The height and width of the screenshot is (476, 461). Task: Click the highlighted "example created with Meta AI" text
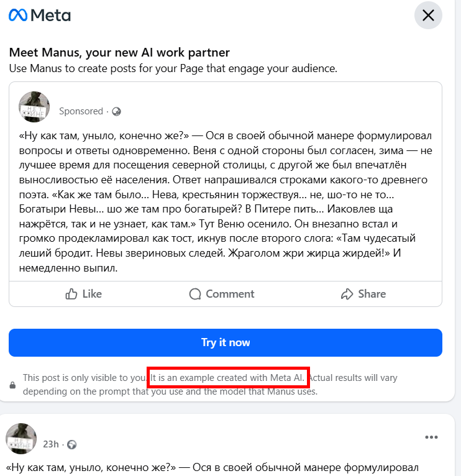[228, 378]
